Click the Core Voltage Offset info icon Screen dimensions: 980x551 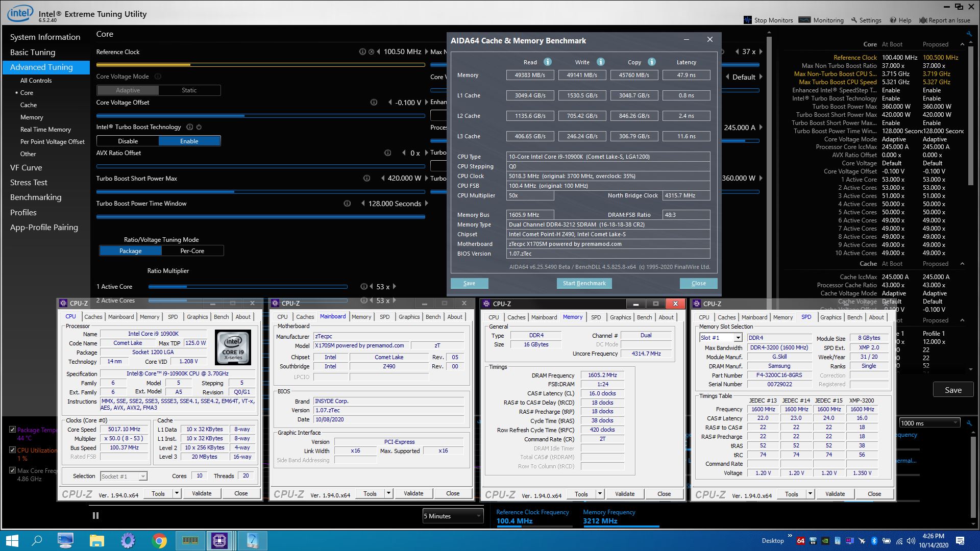(x=374, y=102)
